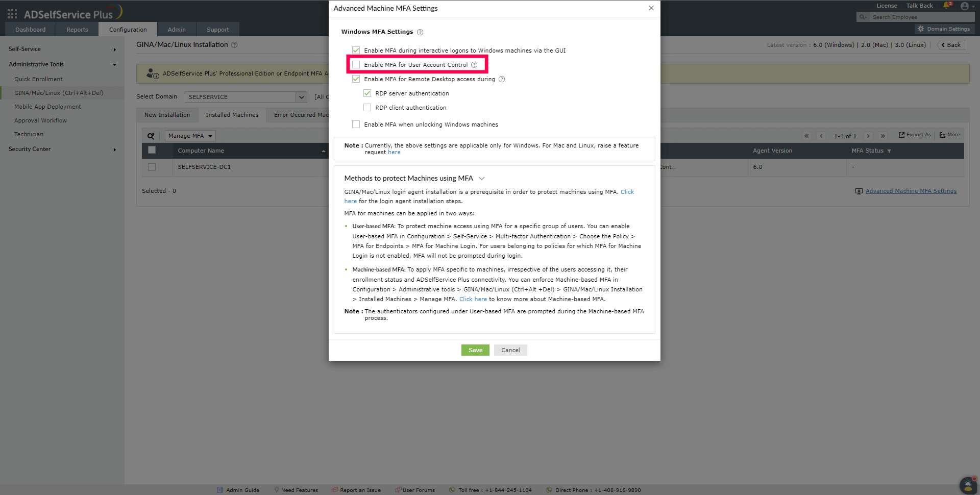Enable MFA for User Account Control
This screenshot has height=495, width=980.
point(356,65)
